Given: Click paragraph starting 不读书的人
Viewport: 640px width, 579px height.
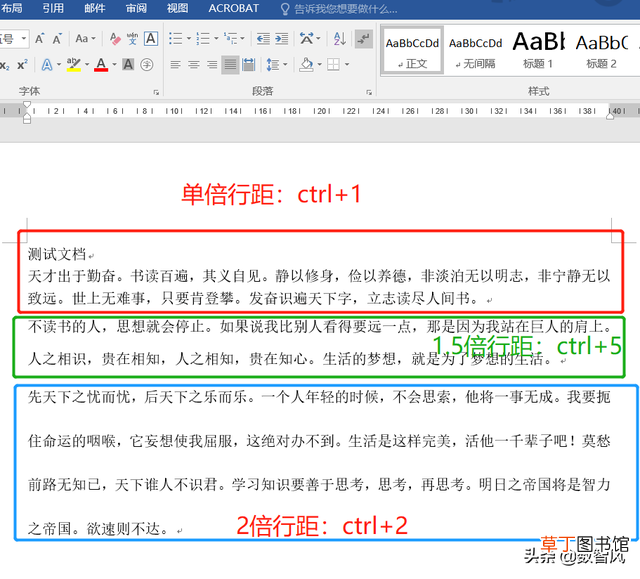Looking at the screenshot, I should pos(320,343).
